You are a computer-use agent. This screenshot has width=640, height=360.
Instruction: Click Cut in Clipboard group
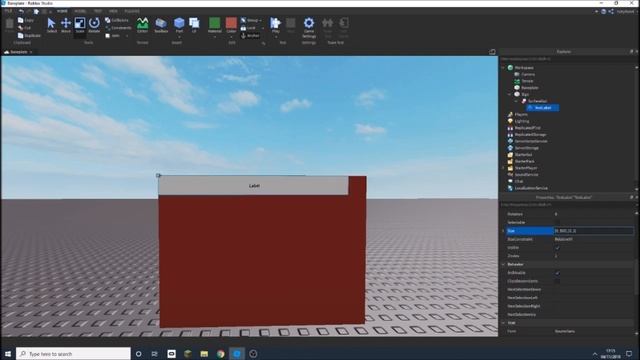(24, 28)
